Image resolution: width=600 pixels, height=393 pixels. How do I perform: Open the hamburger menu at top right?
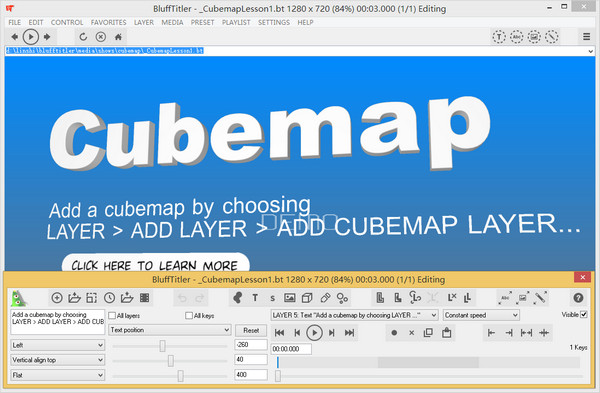586,37
